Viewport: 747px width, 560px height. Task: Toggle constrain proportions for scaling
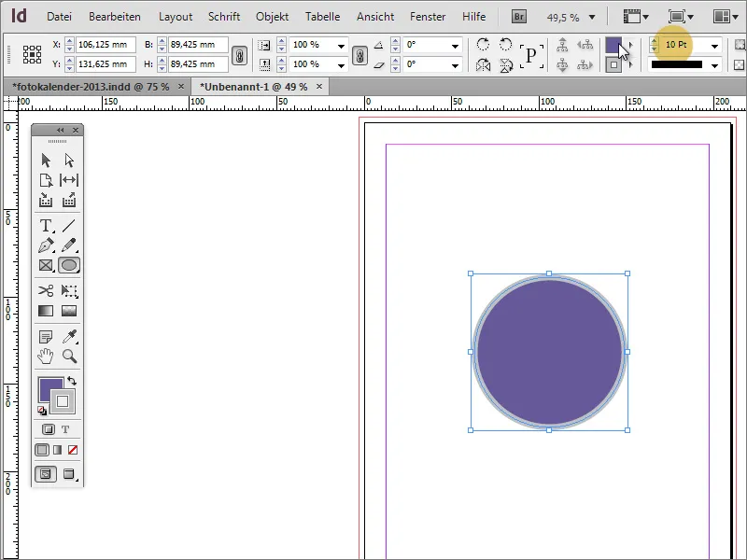(x=359, y=55)
